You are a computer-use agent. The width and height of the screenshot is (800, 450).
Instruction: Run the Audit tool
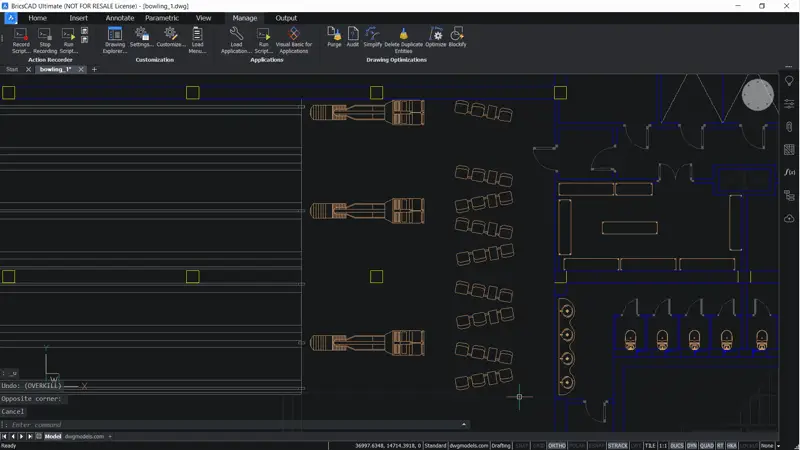coord(353,35)
